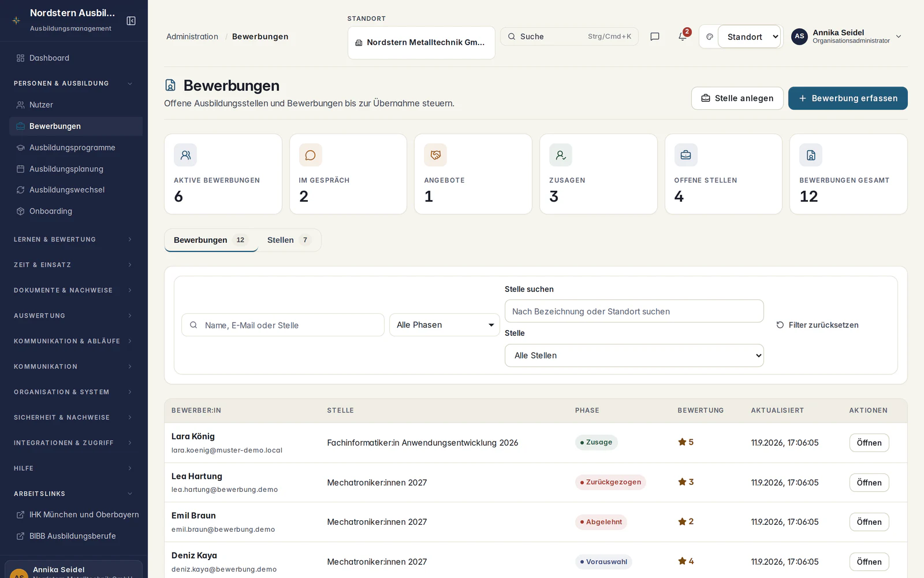Click the Zurückgezogen phase badge
This screenshot has width=924, height=578.
pos(610,482)
